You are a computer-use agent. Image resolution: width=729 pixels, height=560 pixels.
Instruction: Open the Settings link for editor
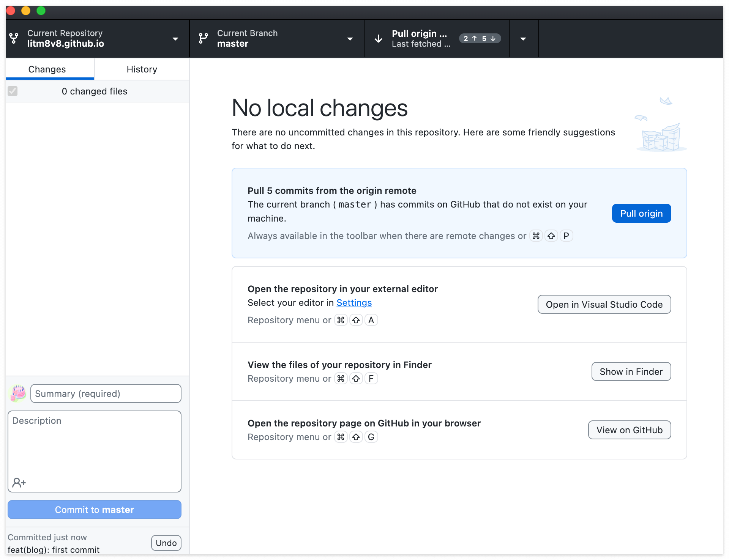pos(354,303)
